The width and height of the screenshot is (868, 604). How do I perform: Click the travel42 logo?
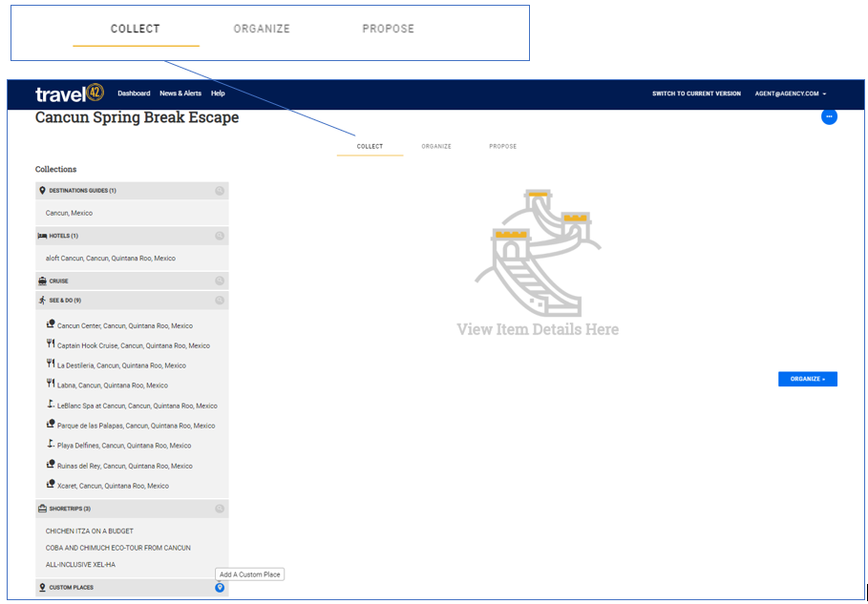69,94
